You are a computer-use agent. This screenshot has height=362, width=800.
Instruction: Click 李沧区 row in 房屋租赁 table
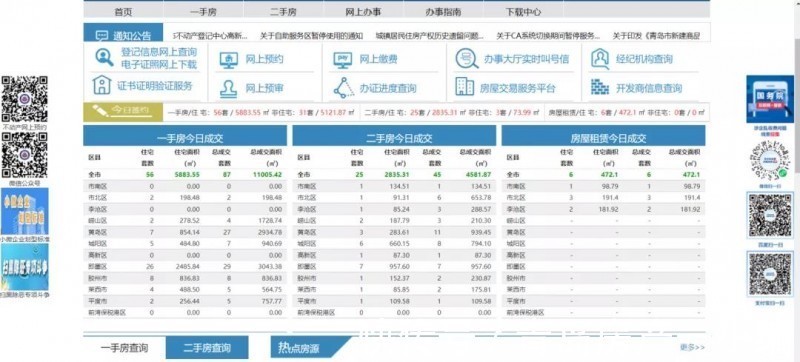(604, 209)
